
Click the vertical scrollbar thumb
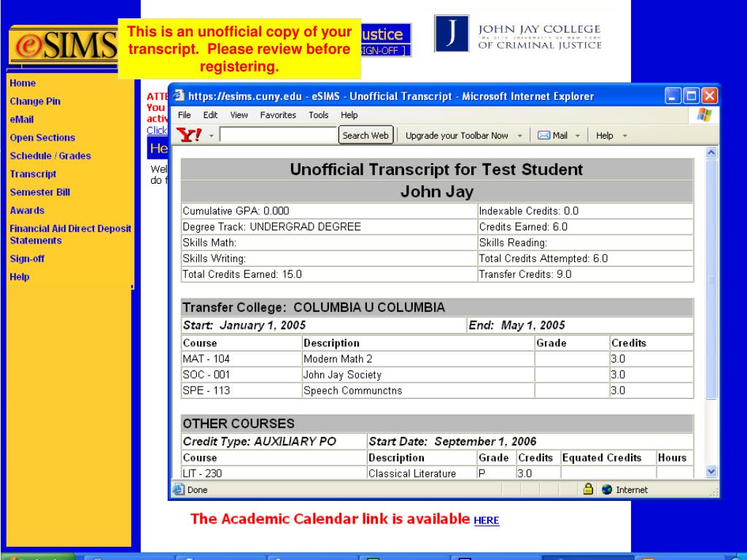pyautogui.click(x=711, y=279)
